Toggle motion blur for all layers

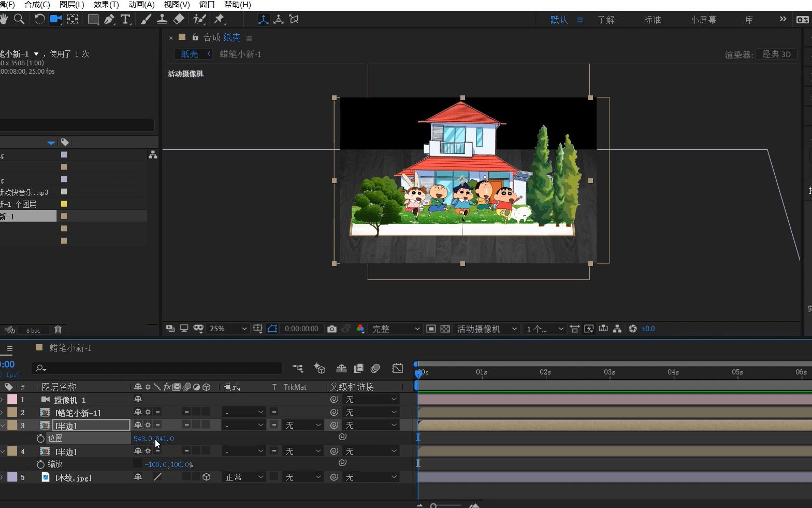click(x=375, y=368)
